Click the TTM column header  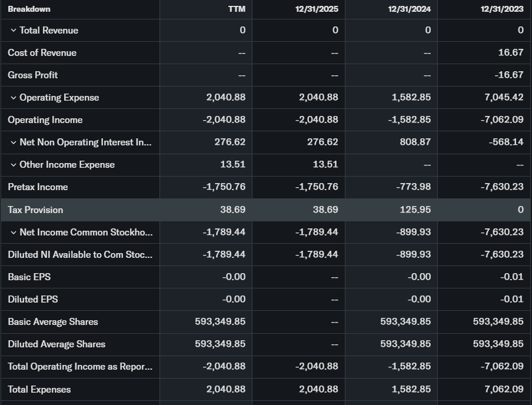[x=237, y=9]
